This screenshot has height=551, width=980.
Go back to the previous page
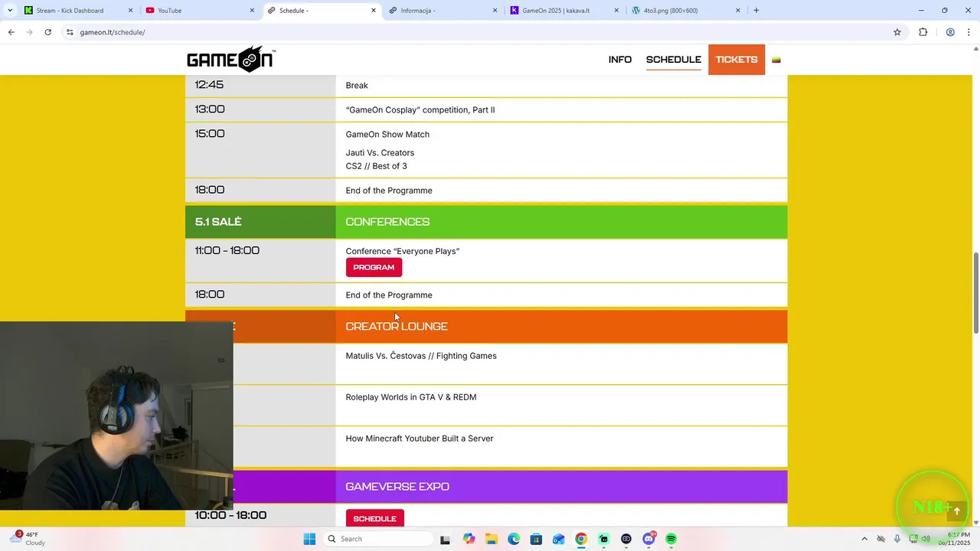[11, 32]
